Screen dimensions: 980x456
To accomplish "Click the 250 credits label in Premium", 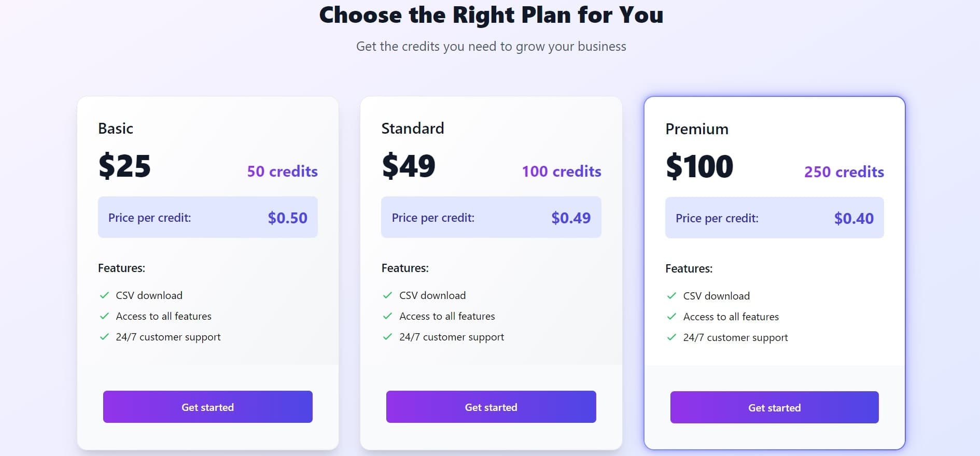I will click(x=844, y=172).
